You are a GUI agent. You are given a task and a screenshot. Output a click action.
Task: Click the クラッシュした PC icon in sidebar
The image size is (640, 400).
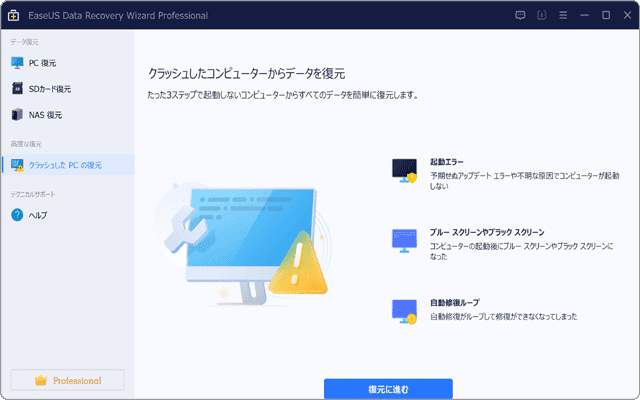coord(17,165)
